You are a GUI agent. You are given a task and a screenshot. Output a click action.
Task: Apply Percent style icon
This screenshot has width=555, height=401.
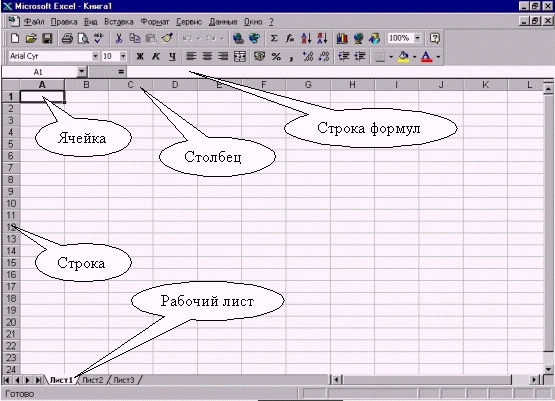[x=276, y=56]
